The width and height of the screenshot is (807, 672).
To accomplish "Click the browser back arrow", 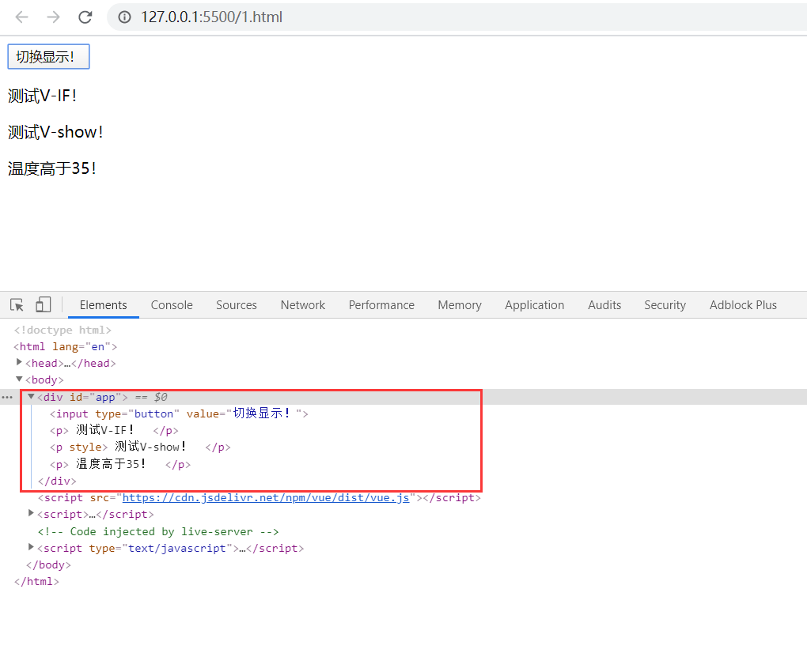I will coord(21,17).
